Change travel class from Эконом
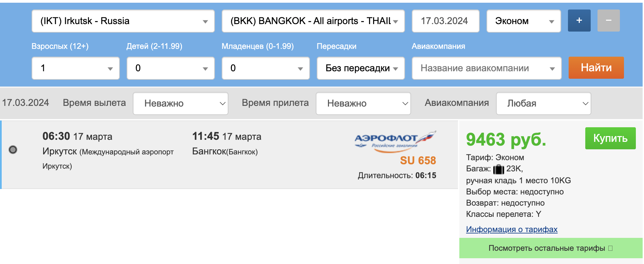 [x=523, y=21]
